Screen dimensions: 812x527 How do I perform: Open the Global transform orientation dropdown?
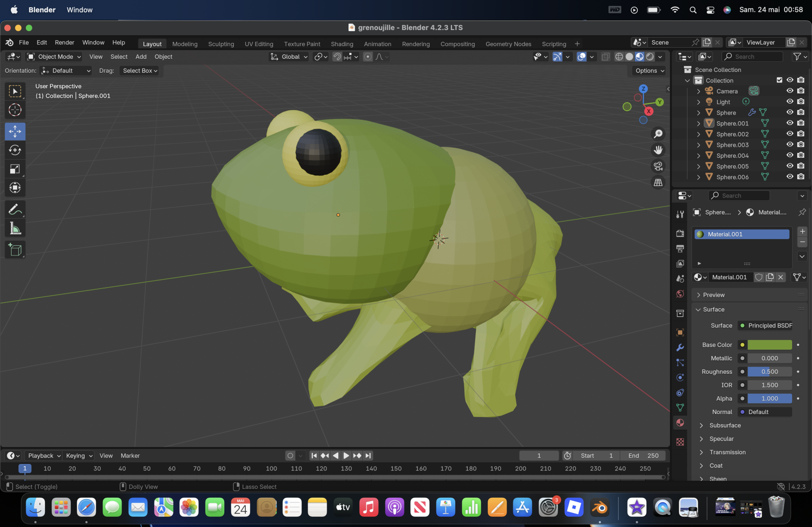289,57
